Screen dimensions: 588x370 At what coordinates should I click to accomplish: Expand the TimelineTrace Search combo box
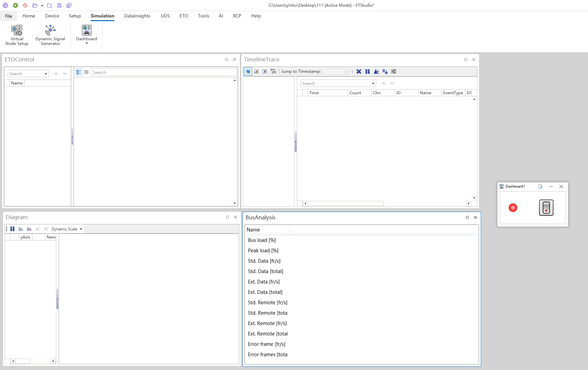click(373, 84)
